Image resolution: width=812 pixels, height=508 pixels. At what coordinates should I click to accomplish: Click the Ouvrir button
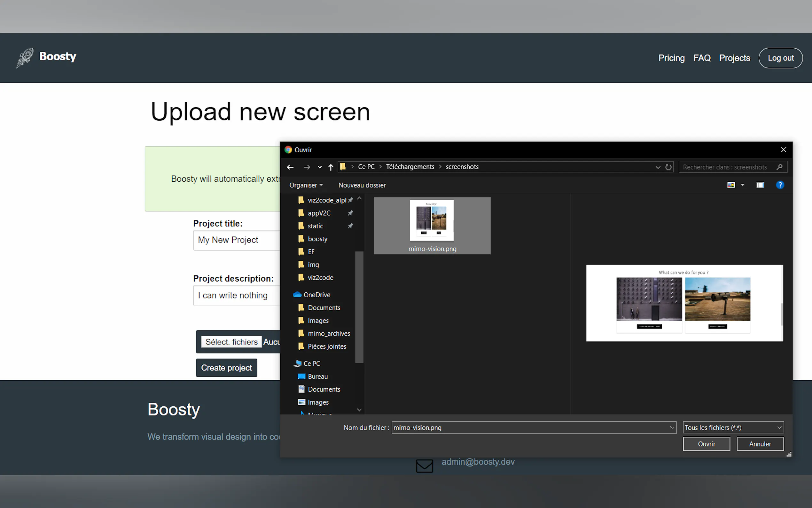[x=706, y=444]
